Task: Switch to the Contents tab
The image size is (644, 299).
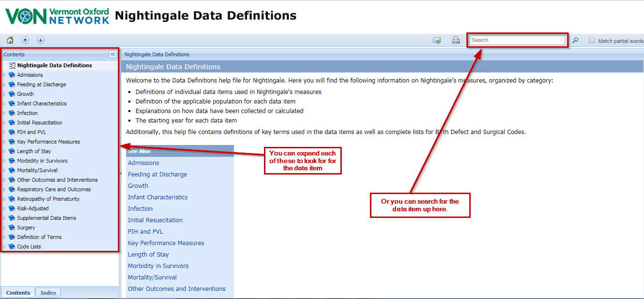Action: (x=18, y=293)
